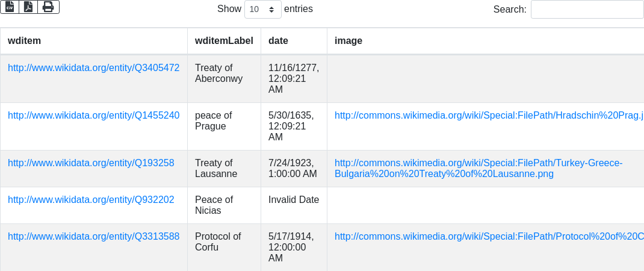Print the table with printer icon
The height and width of the screenshot is (271, 644).
48,7
